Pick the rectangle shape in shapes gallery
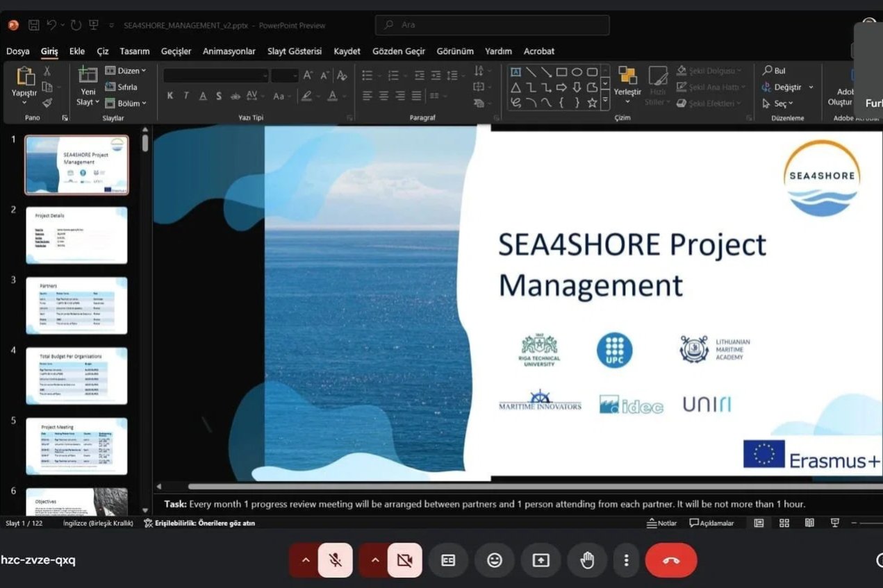Viewport: 883px width, 588px height. 561,72
